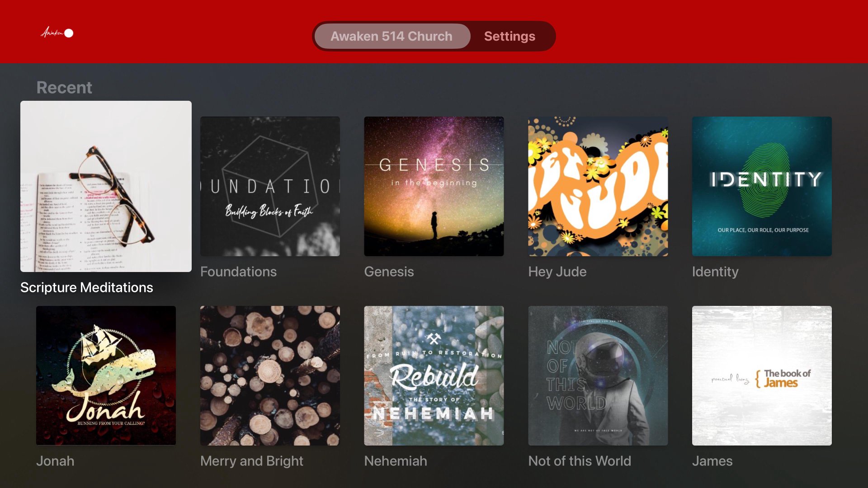Open the Not of this World artwork

[598, 375]
